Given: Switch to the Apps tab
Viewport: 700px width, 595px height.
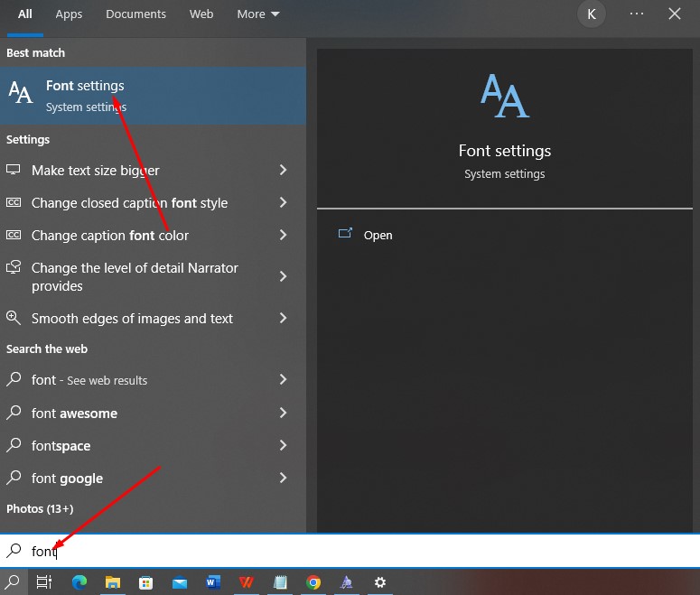Looking at the screenshot, I should click(69, 14).
